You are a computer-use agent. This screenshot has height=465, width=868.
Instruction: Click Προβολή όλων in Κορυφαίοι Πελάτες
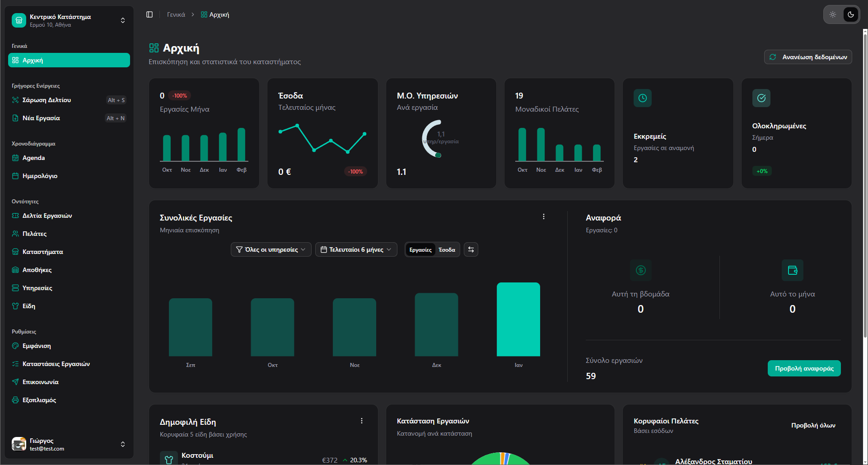[813, 425]
